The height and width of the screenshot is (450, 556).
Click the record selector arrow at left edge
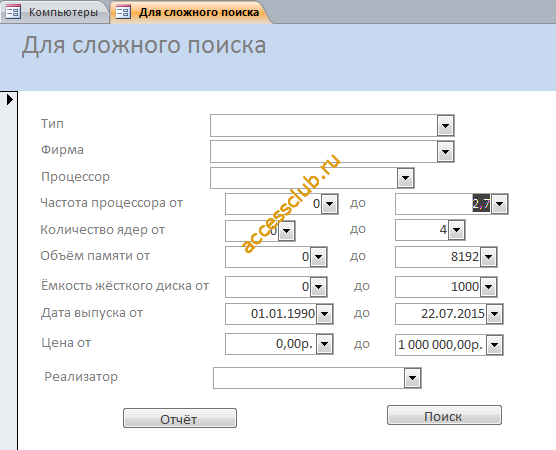(10, 100)
